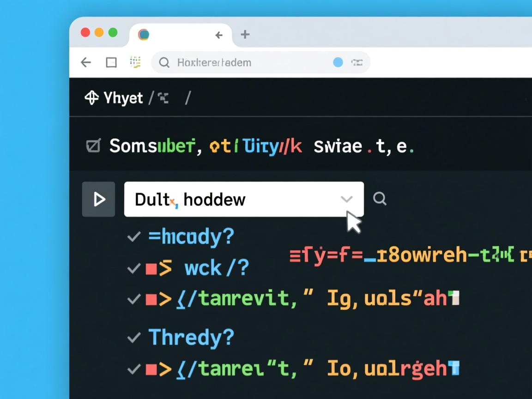Image resolution: width=532 pixels, height=399 pixels.
Task: Click the search magnifier in address bar
Action: pyautogui.click(x=164, y=62)
